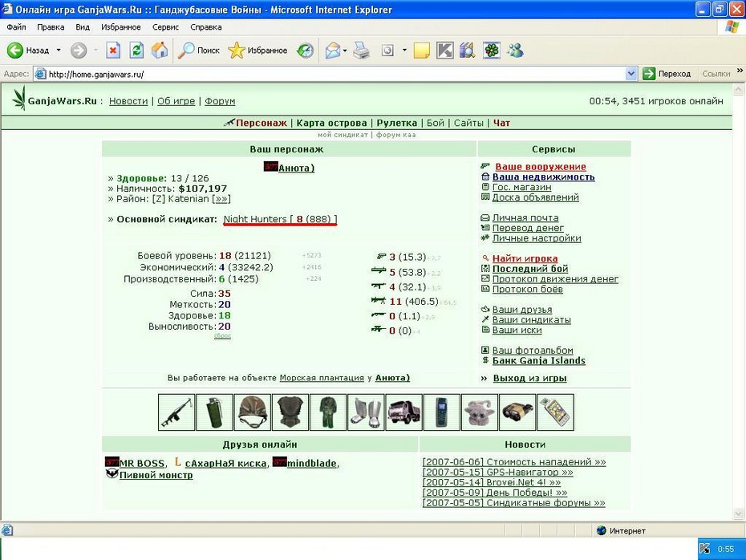
Task: Click the browser Stop toolbar button
Action: pyautogui.click(x=113, y=50)
